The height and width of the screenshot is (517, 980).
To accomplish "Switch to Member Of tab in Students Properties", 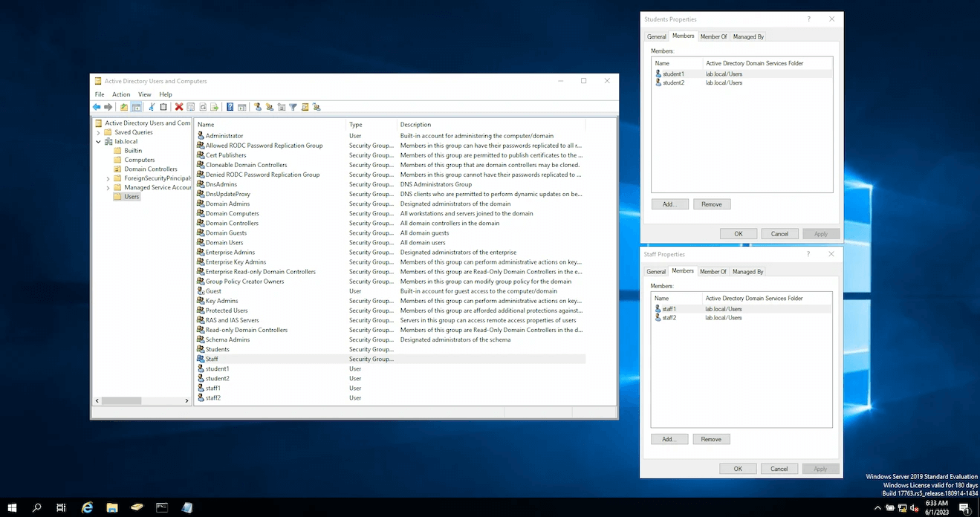I will [713, 36].
